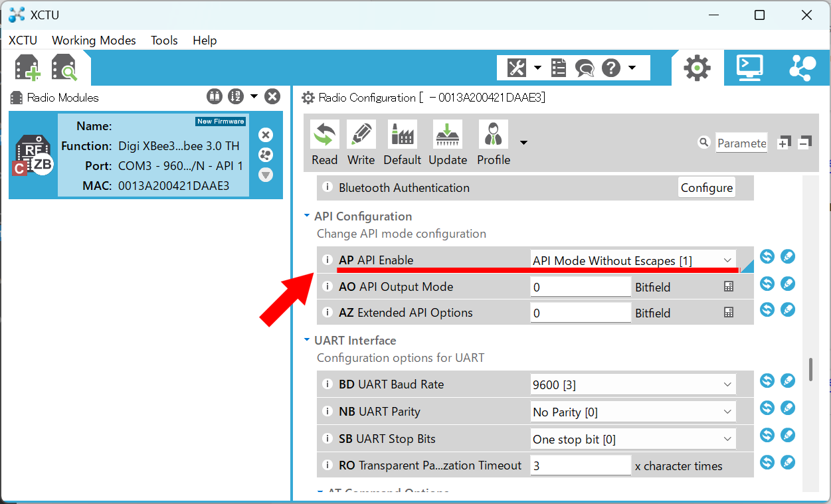Image resolution: width=831 pixels, height=504 pixels.
Task: Open the help question mark icon
Action: point(611,67)
